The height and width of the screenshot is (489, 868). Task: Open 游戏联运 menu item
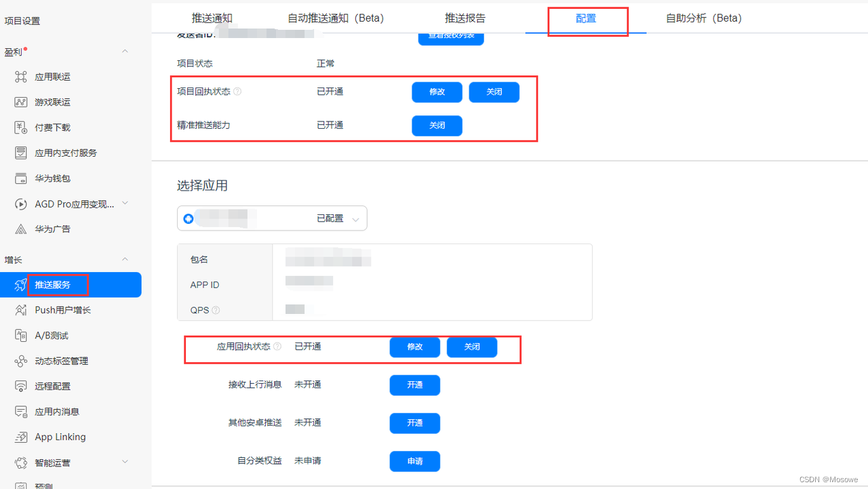pos(53,102)
